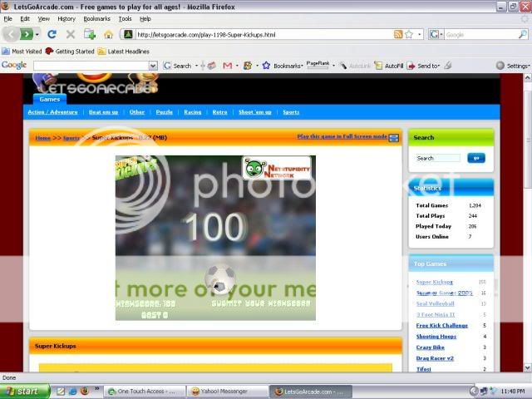Click the PageRank indicator
532x399 pixels.
tap(318, 65)
